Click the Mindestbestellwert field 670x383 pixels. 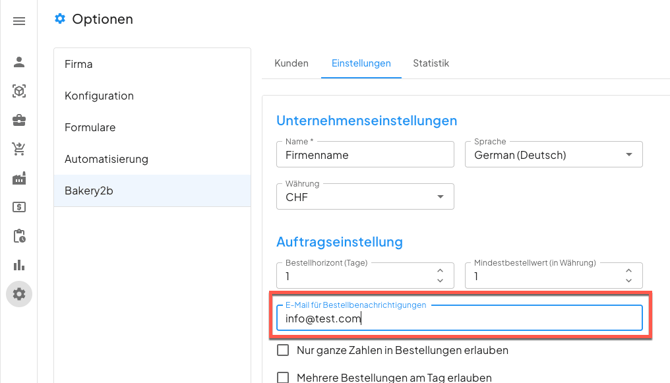click(554, 276)
